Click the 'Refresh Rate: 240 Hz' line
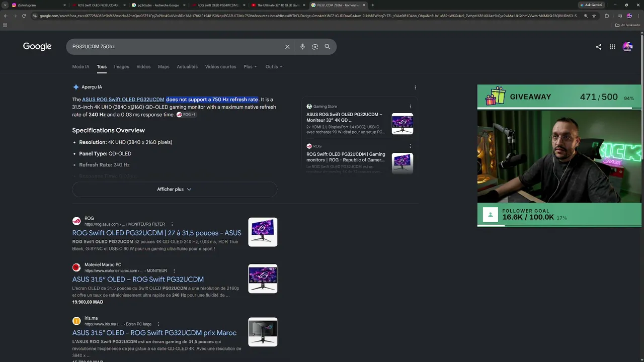 [104, 165]
